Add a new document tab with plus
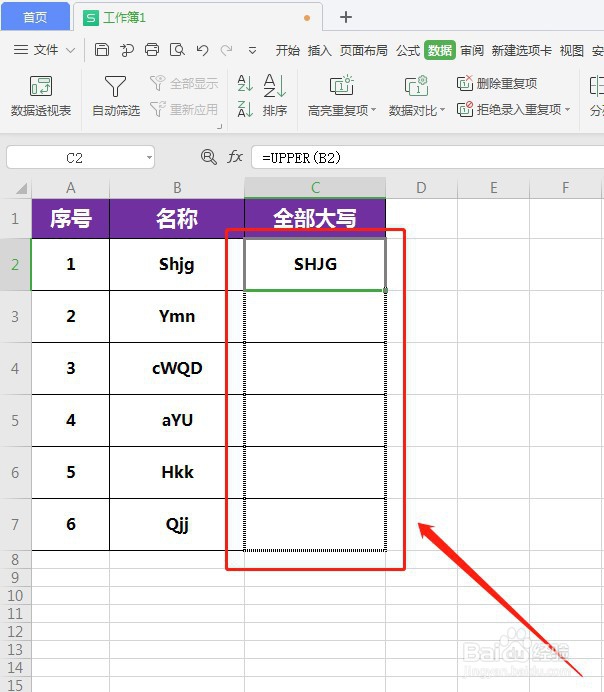 coord(346,17)
